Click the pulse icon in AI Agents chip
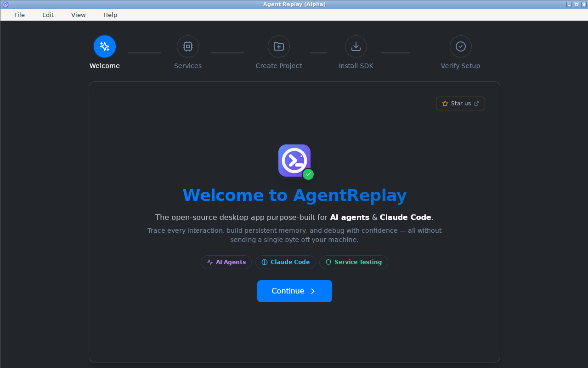This screenshot has width=588, height=368. pyautogui.click(x=210, y=262)
